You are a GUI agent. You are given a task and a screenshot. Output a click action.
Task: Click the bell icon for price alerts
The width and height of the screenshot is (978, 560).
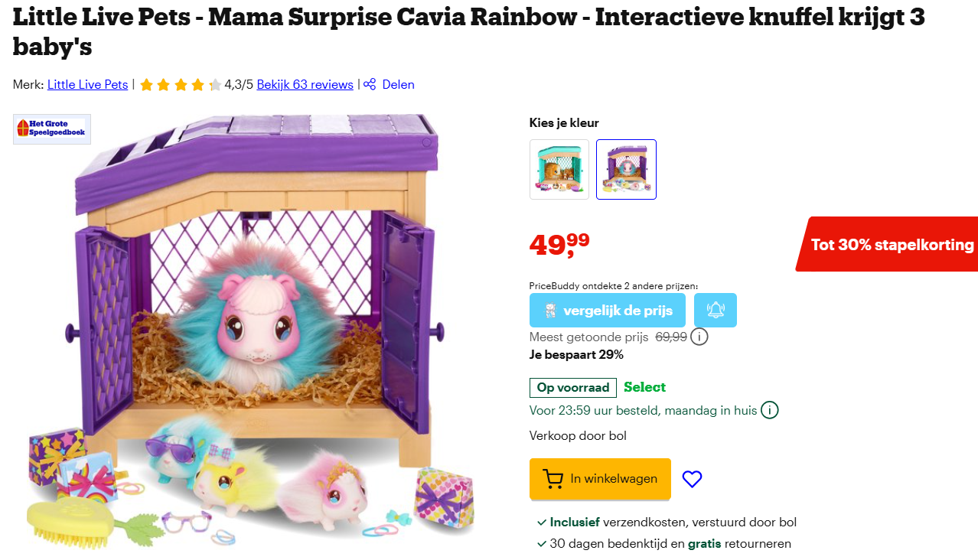715,310
